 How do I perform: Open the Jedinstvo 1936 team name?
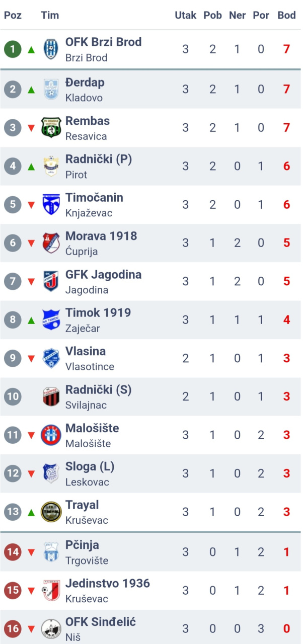(x=108, y=584)
